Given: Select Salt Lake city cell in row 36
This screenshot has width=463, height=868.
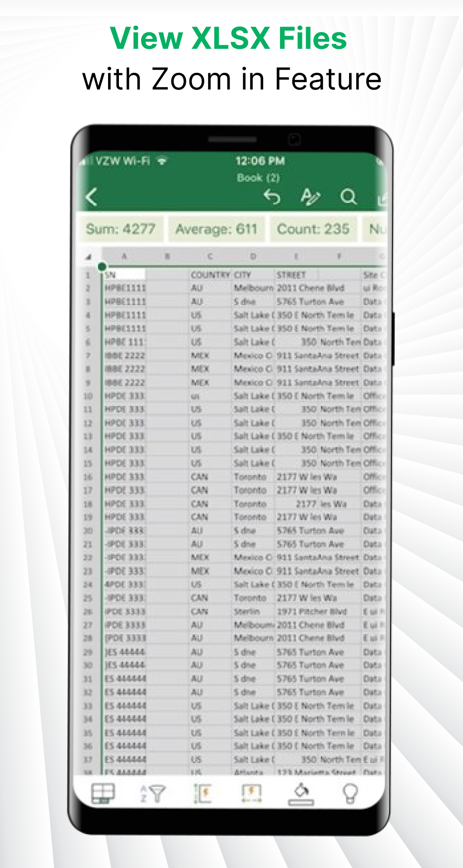Looking at the screenshot, I should tap(253, 746).
